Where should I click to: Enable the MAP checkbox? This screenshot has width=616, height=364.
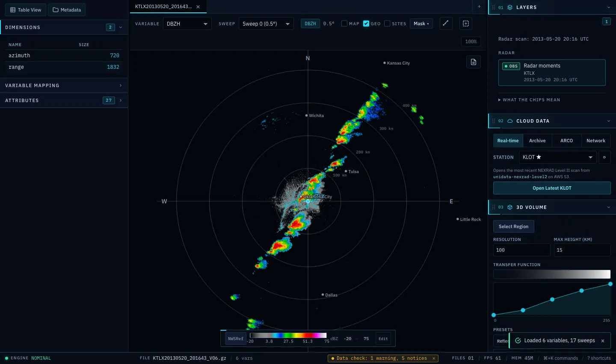tap(344, 23)
